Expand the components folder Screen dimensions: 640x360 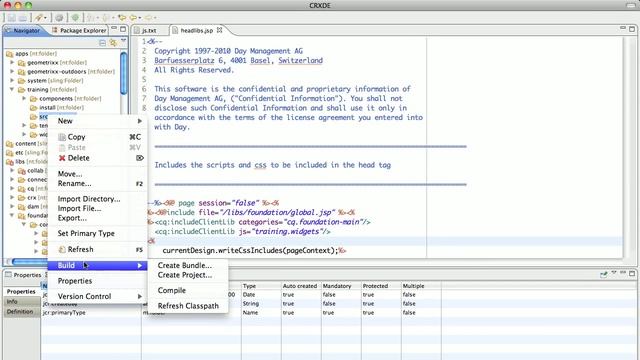[24, 98]
